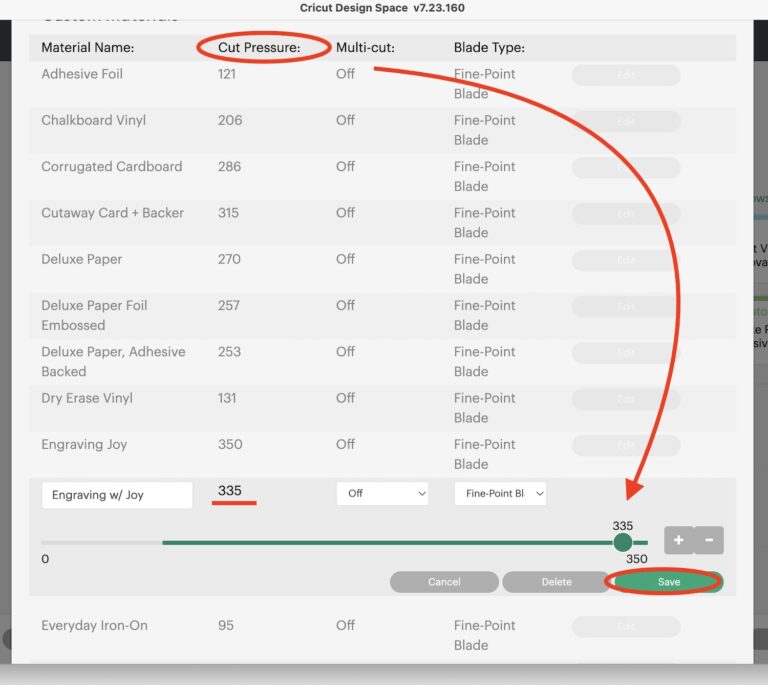
Task: Click the Engraving w/ Joy name field
Action: tap(117, 495)
